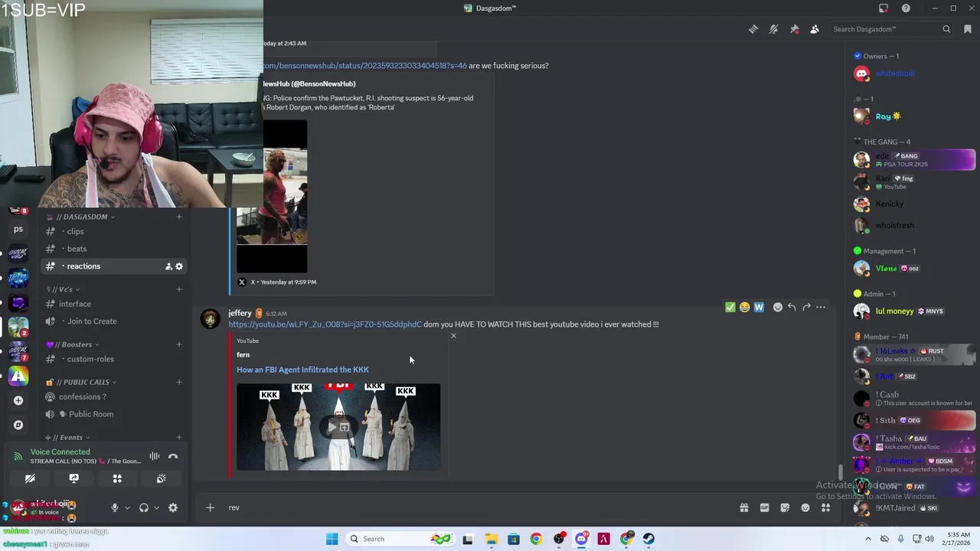Create channel in DASGASDOM category
The height and width of the screenshot is (551, 980).
point(179,217)
